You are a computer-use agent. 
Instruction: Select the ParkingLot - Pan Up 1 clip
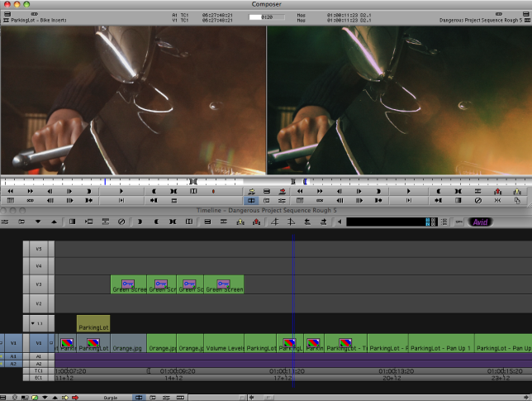point(441,343)
